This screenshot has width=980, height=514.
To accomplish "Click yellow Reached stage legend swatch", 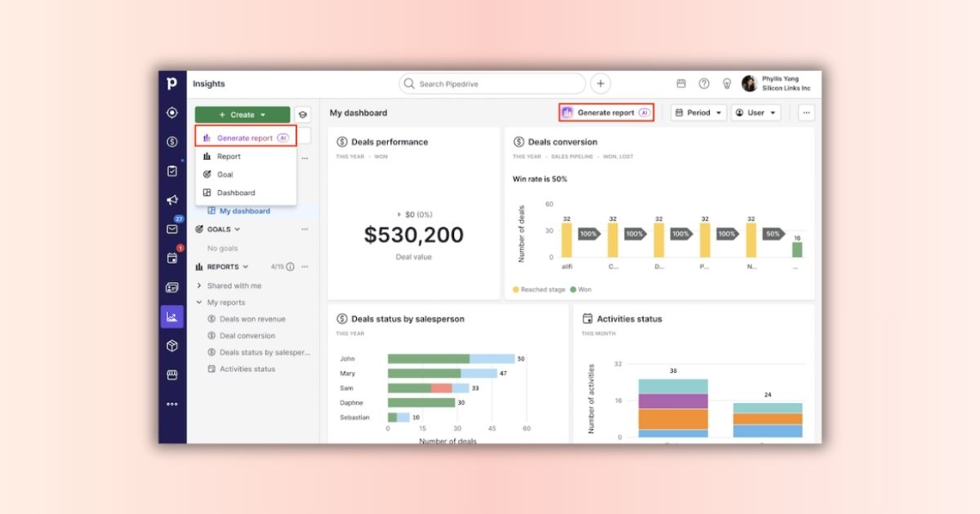I will [x=516, y=290].
